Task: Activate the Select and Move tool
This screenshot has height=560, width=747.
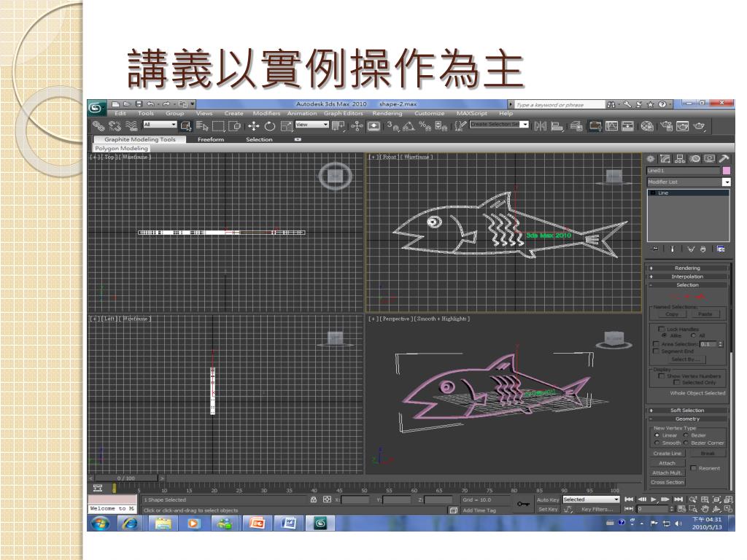Action: 253,126
